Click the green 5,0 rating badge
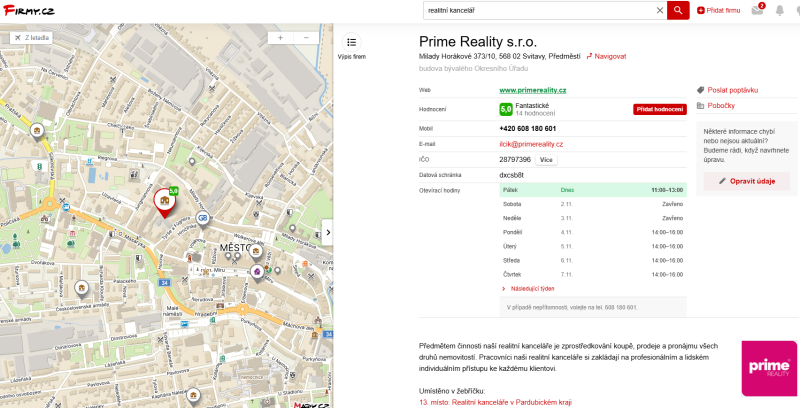Viewport: 800px width, 408px height. click(x=506, y=109)
